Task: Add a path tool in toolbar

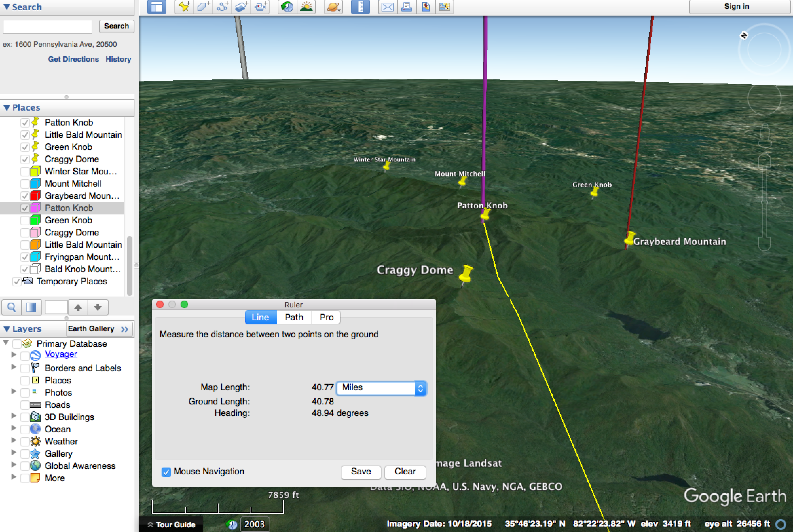Action: click(222, 7)
